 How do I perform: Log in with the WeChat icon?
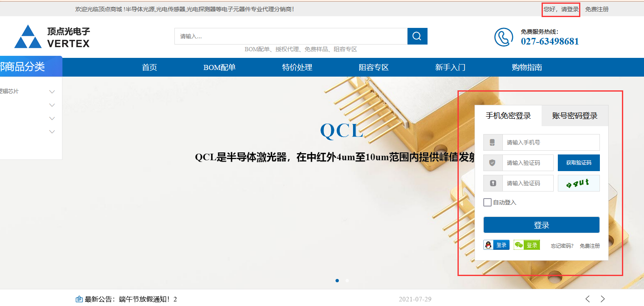[x=519, y=245]
